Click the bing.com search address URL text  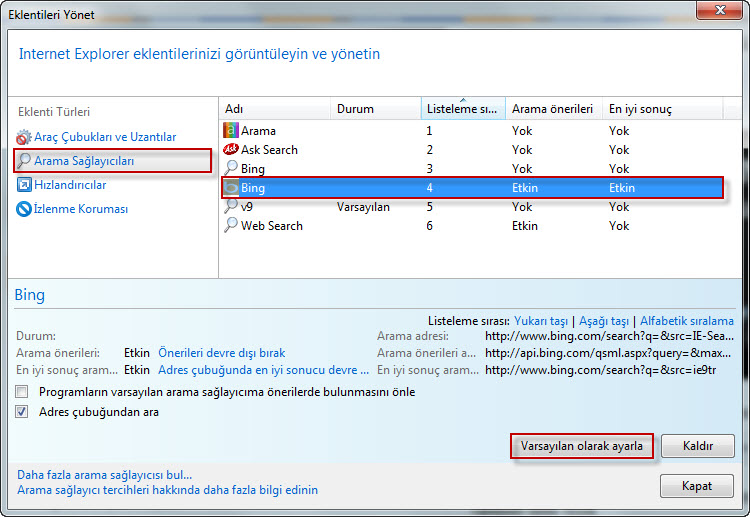pos(609,336)
